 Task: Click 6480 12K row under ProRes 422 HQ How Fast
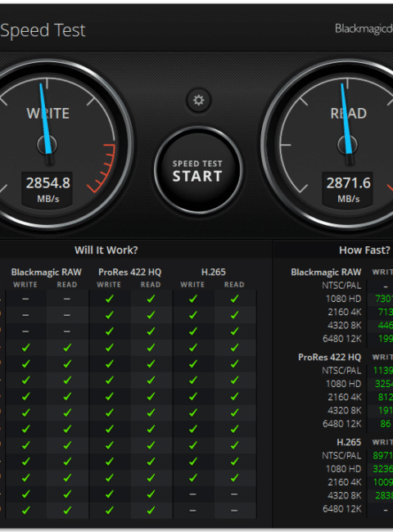coord(342,424)
